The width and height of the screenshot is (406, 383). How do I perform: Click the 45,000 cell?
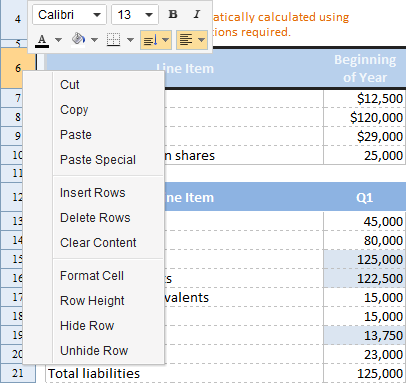tap(364, 221)
